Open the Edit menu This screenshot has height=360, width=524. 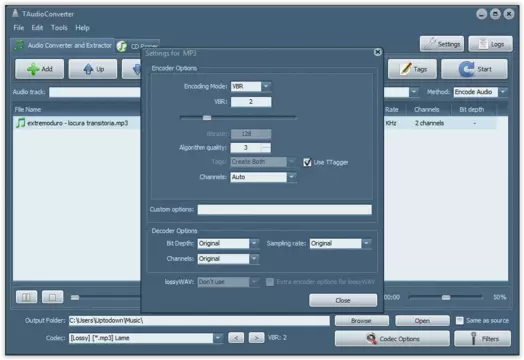pos(37,28)
